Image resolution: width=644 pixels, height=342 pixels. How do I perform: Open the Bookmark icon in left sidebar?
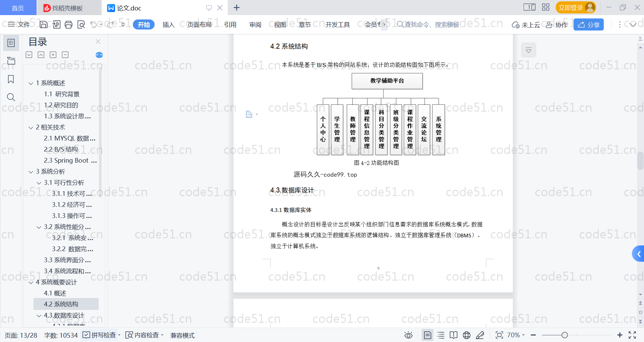[11, 79]
